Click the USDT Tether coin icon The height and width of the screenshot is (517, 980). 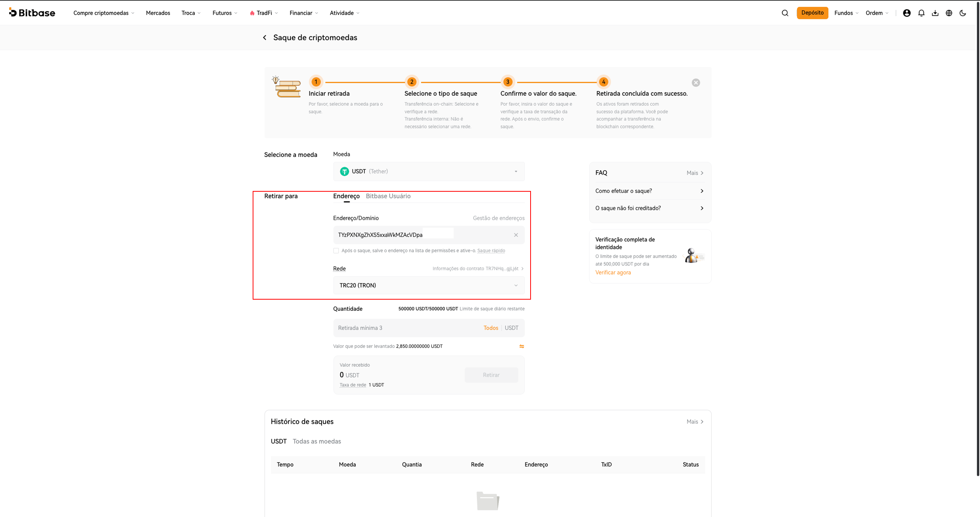click(x=344, y=171)
